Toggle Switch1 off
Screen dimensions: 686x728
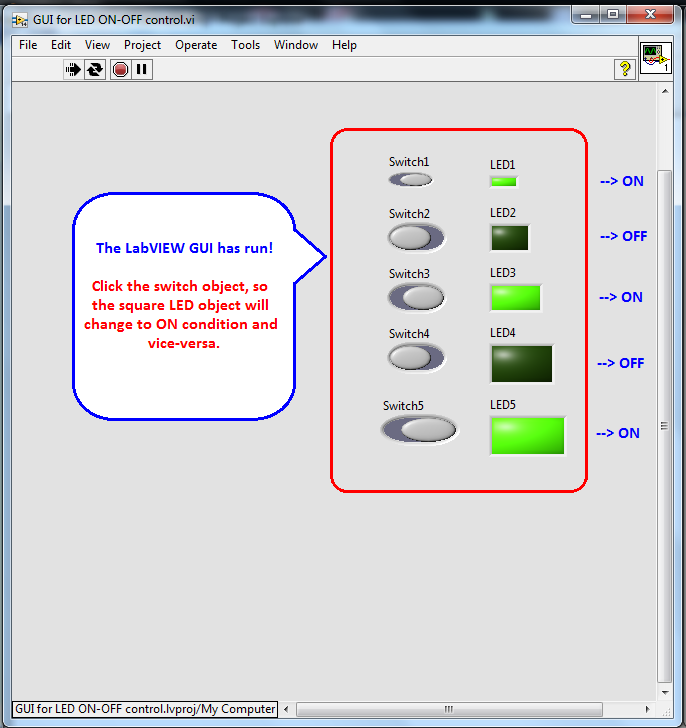point(410,179)
